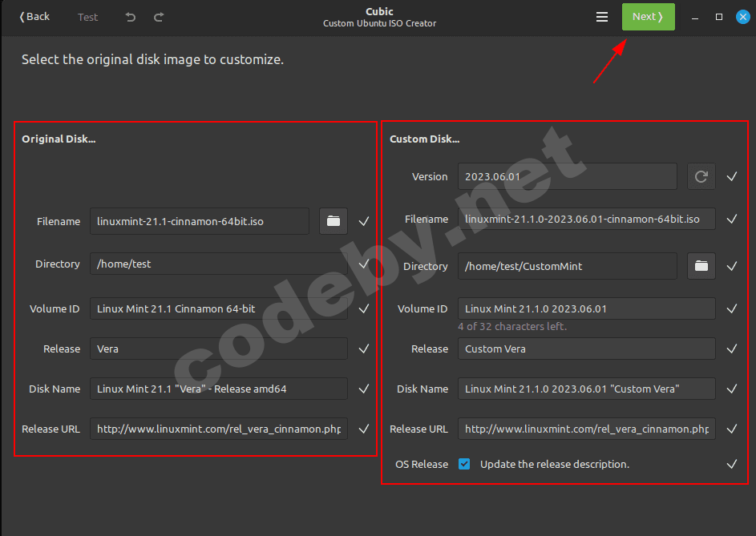This screenshot has height=536, width=756.
Task: Click the custom Version input field
Action: coord(567,176)
